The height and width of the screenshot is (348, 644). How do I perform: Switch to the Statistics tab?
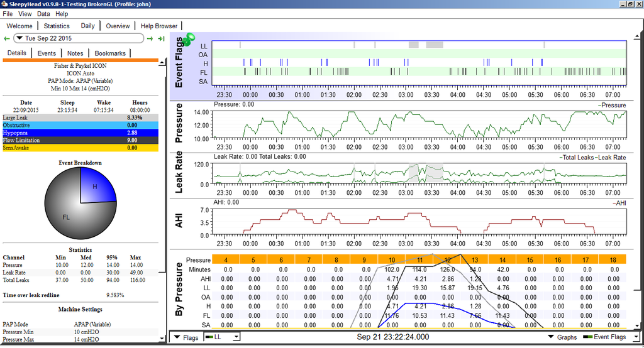pos(57,26)
